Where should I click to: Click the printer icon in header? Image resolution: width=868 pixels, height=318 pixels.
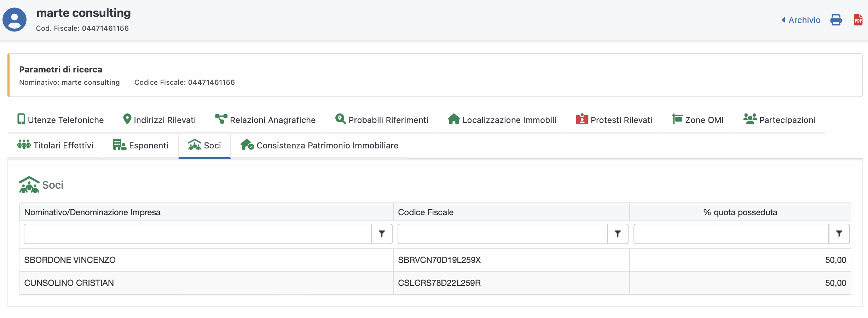click(x=836, y=20)
